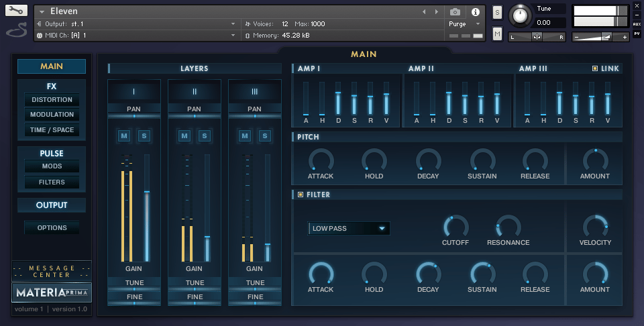Click the OPTIONS button
Screen dimensions: 644x326
(x=52, y=228)
